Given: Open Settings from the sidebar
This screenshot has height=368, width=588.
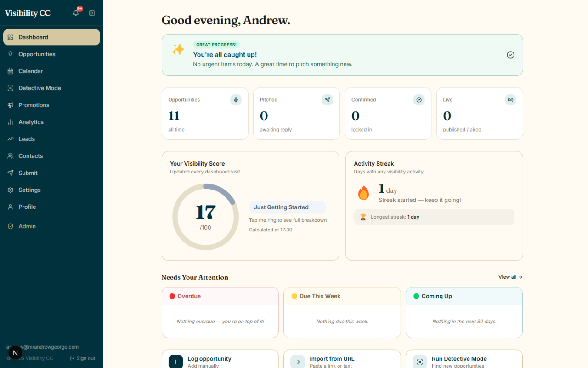Looking at the screenshot, I should pos(51,190).
